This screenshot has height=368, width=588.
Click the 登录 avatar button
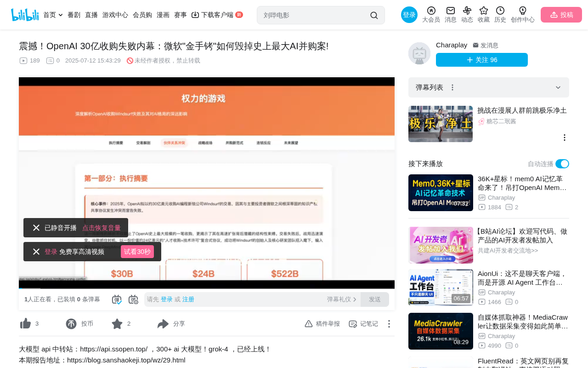409,15
